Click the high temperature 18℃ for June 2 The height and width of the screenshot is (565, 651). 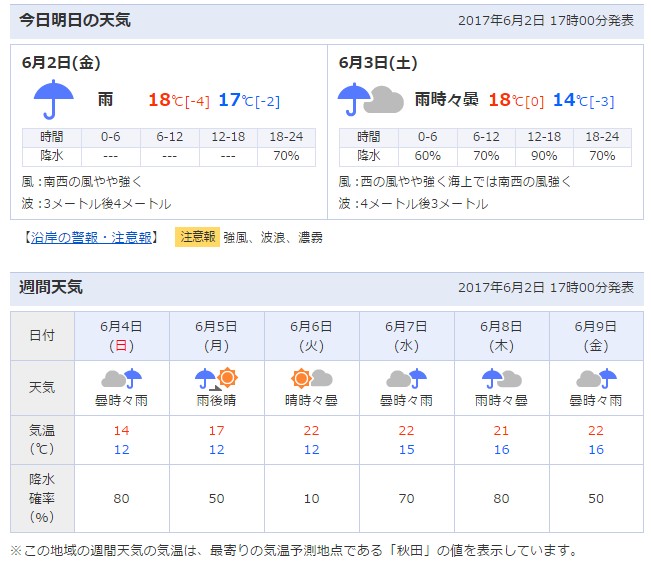pos(166,100)
